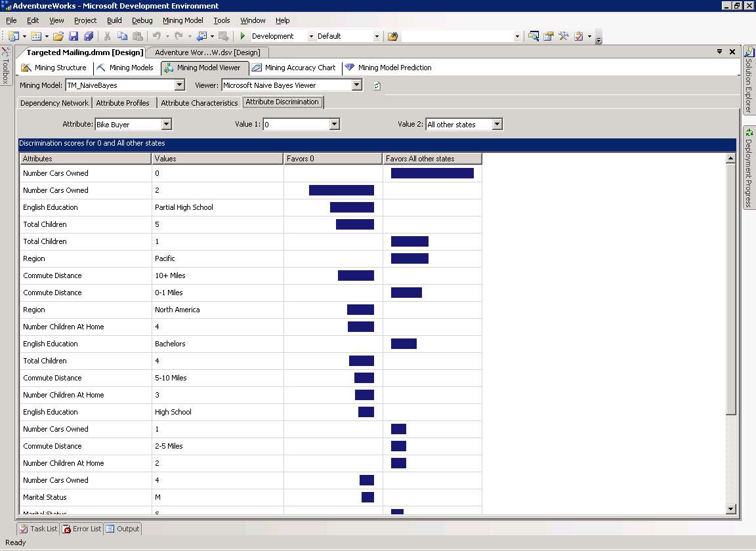This screenshot has height=551, width=756.
Task: Click the Open File folder icon
Action: pos(58,36)
